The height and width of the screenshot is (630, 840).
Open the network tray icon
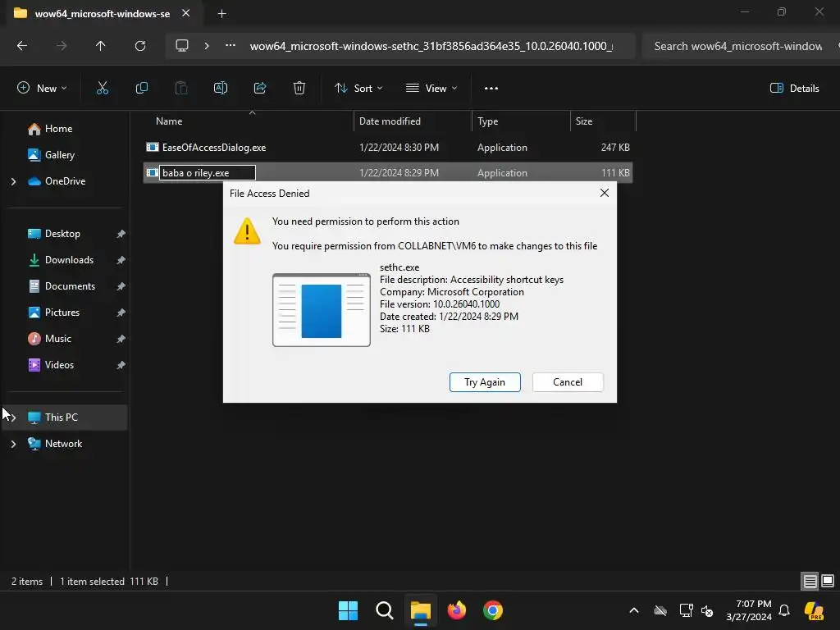pyautogui.click(x=686, y=610)
